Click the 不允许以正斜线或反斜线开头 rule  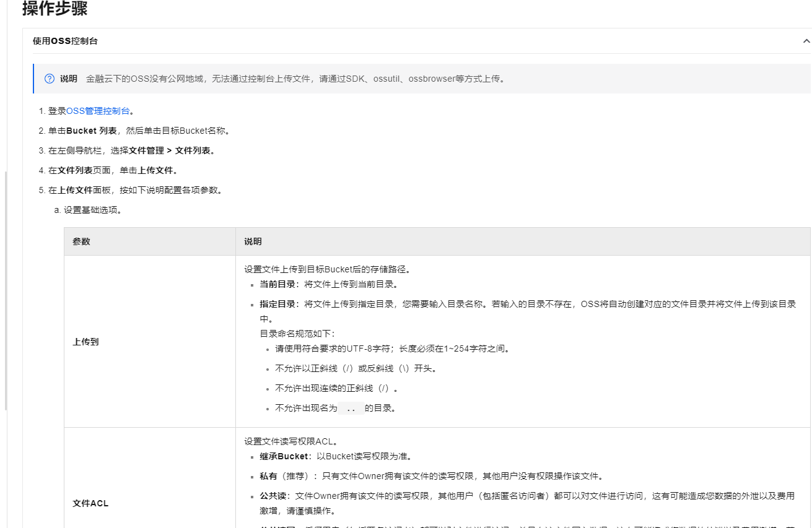click(356, 368)
